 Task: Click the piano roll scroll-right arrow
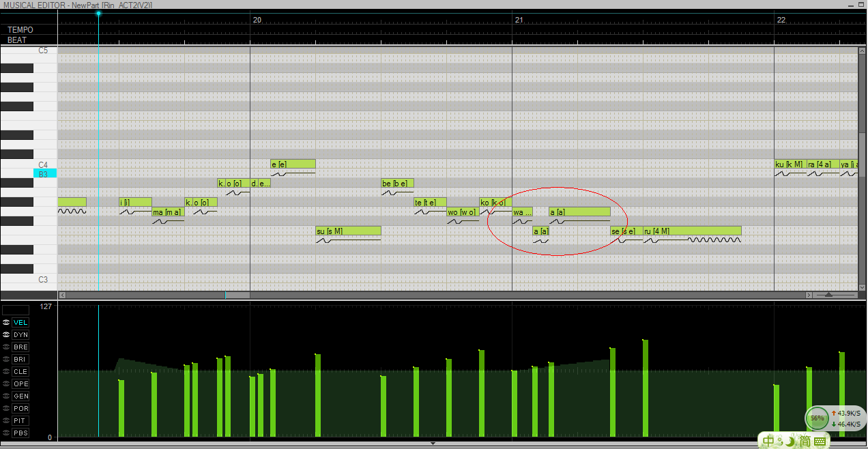click(809, 295)
